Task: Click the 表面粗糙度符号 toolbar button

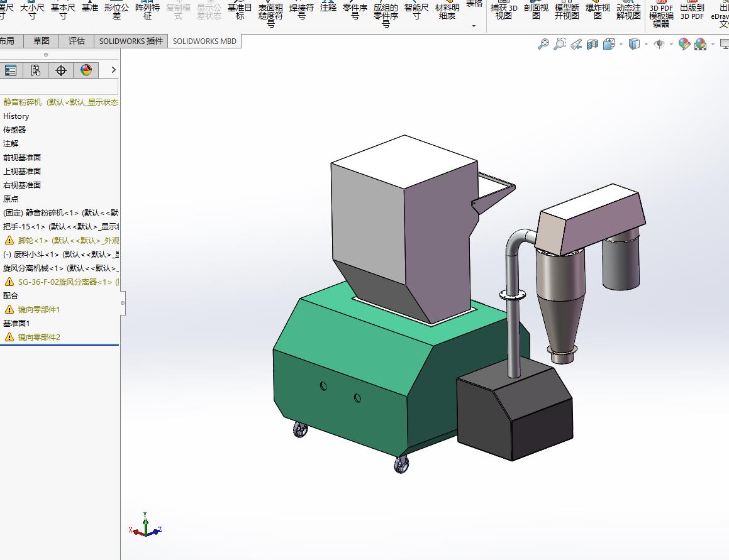Action: [270, 14]
